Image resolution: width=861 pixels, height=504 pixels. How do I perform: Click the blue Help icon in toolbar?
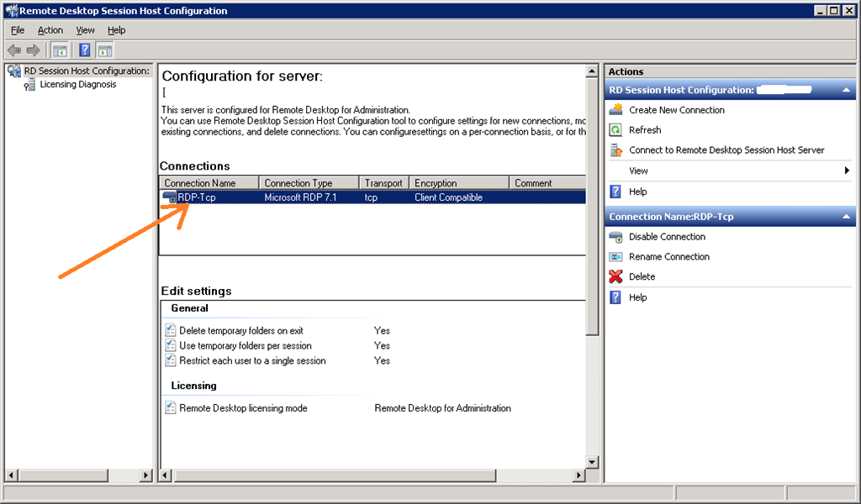[x=84, y=50]
